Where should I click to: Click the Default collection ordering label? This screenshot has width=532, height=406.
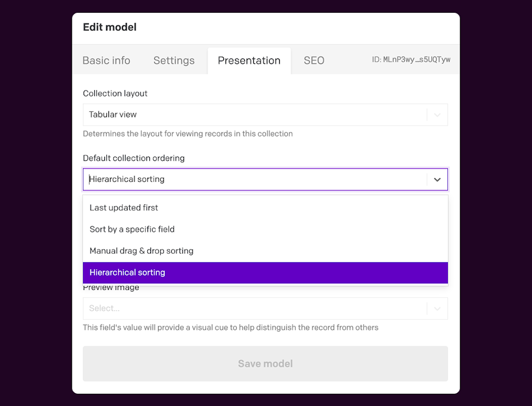pyautogui.click(x=134, y=158)
